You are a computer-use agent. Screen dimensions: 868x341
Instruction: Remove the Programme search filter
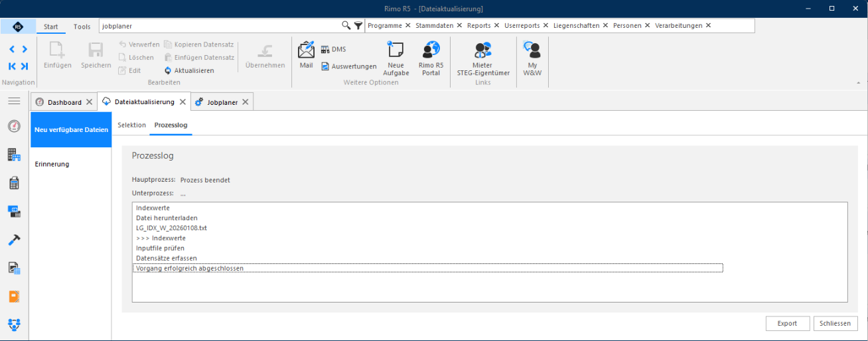(407, 25)
